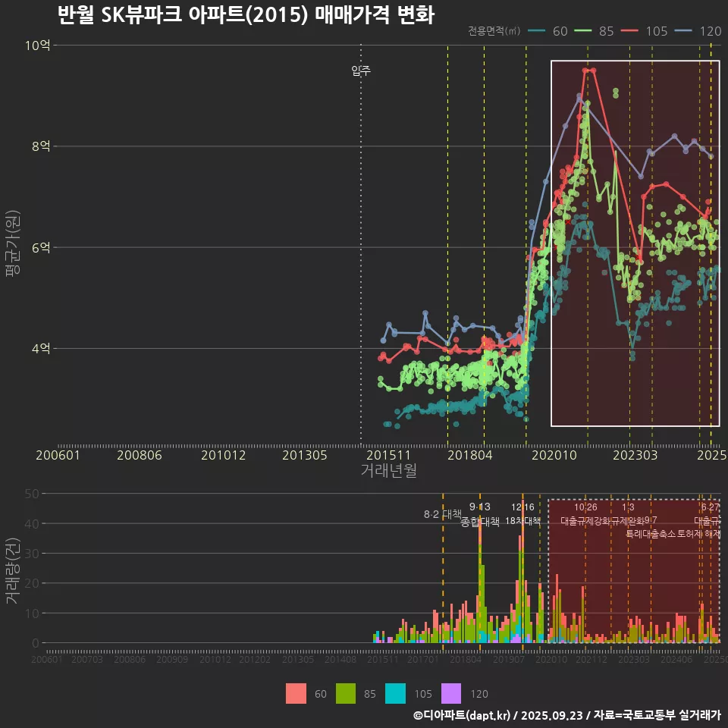Click the cyan 105 swatch in bottom legend
The width and height of the screenshot is (728, 728).
point(395,693)
